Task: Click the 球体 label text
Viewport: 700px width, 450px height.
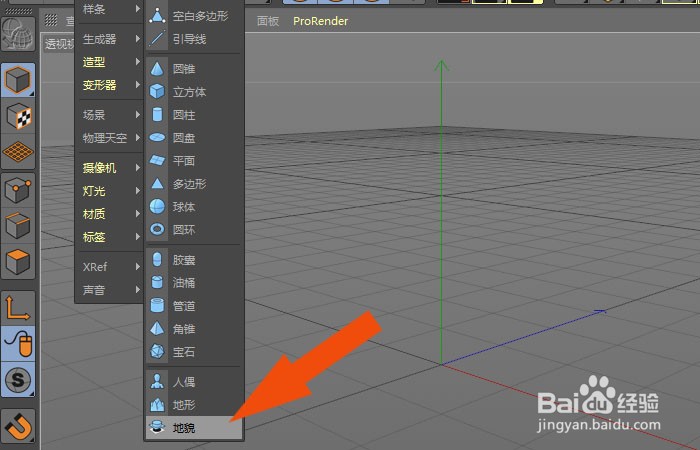Action: pos(183,207)
